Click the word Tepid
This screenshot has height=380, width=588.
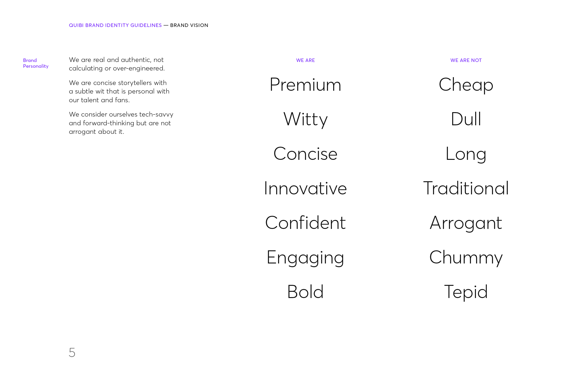[466, 292]
